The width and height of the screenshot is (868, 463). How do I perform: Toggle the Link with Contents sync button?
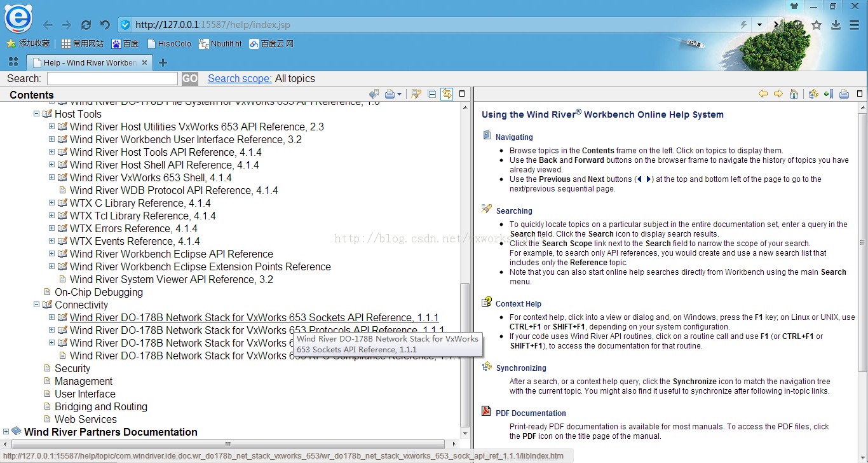click(447, 94)
